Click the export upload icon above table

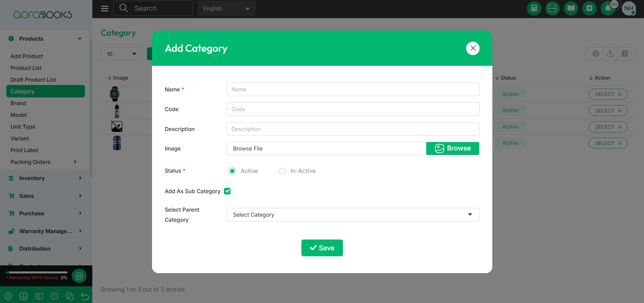pos(610,54)
